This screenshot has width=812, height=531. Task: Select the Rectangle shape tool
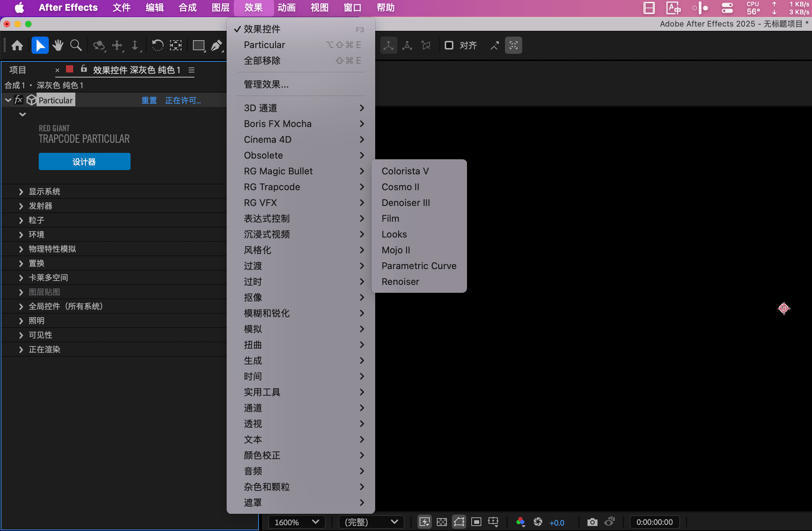pyautogui.click(x=198, y=46)
